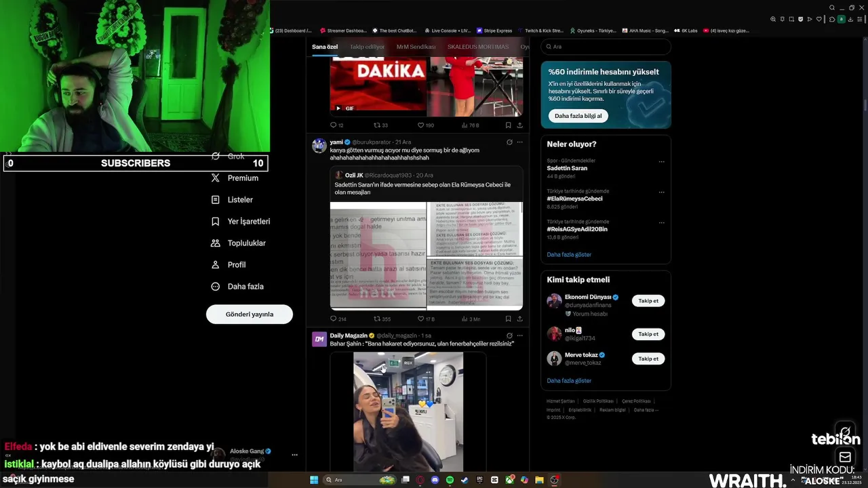Open the Sadettin Saran trending topic

567,168
